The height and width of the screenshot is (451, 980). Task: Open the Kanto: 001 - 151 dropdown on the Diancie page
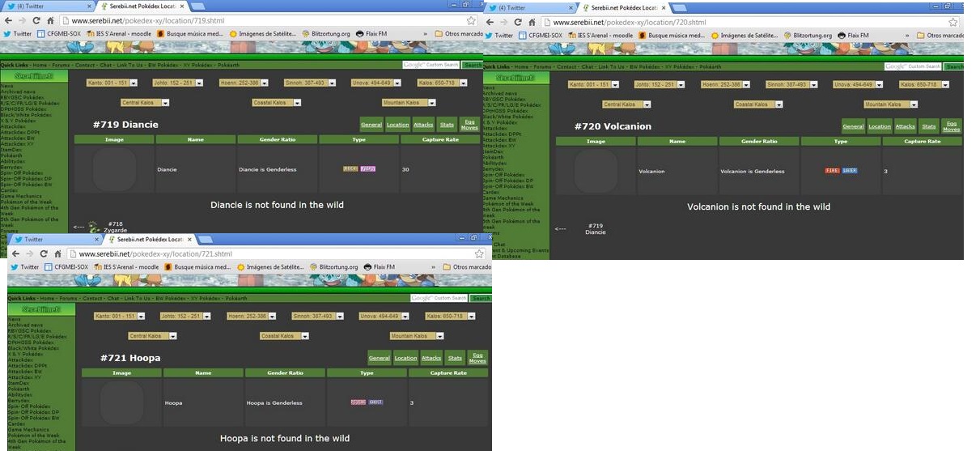[x=112, y=83]
